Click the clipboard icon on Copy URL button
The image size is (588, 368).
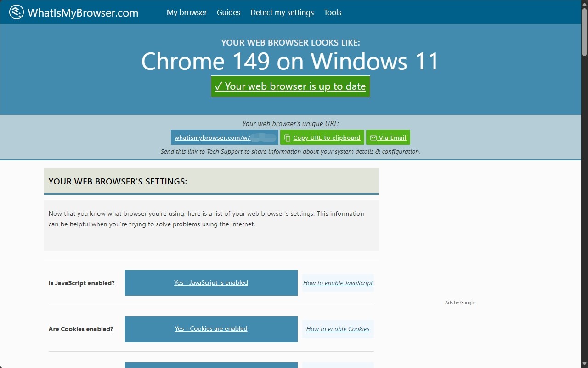click(x=288, y=138)
